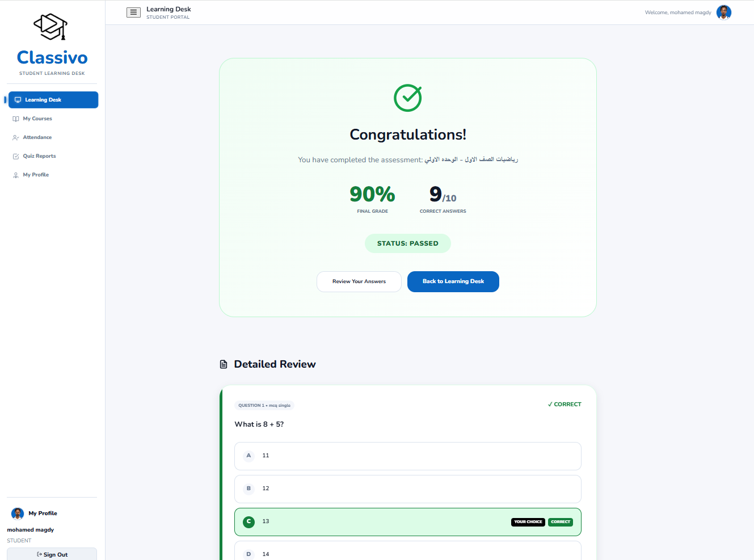Click the Sign Out button
The height and width of the screenshot is (560, 754).
(x=52, y=554)
